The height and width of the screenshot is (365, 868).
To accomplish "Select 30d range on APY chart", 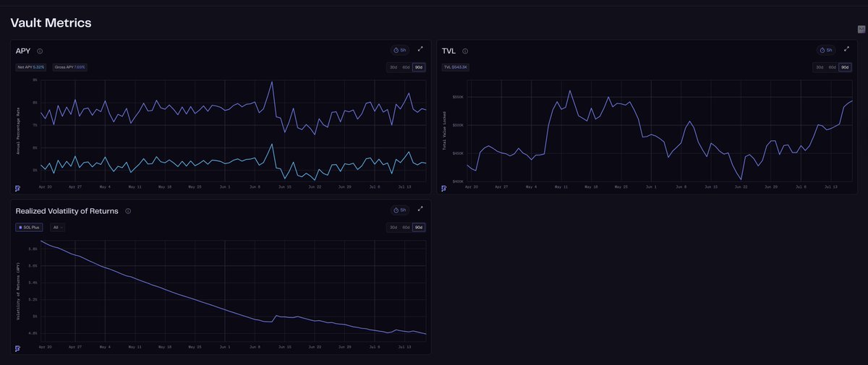I will pos(393,67).
